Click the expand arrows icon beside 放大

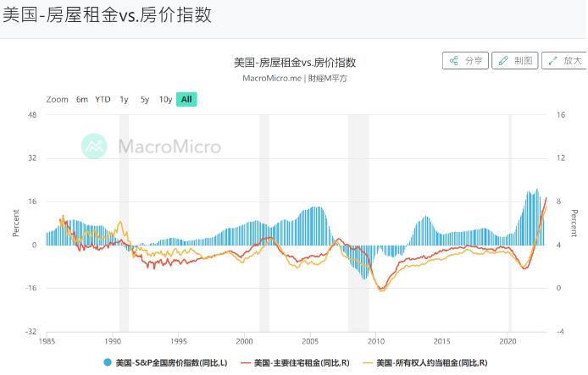(552, 61)
